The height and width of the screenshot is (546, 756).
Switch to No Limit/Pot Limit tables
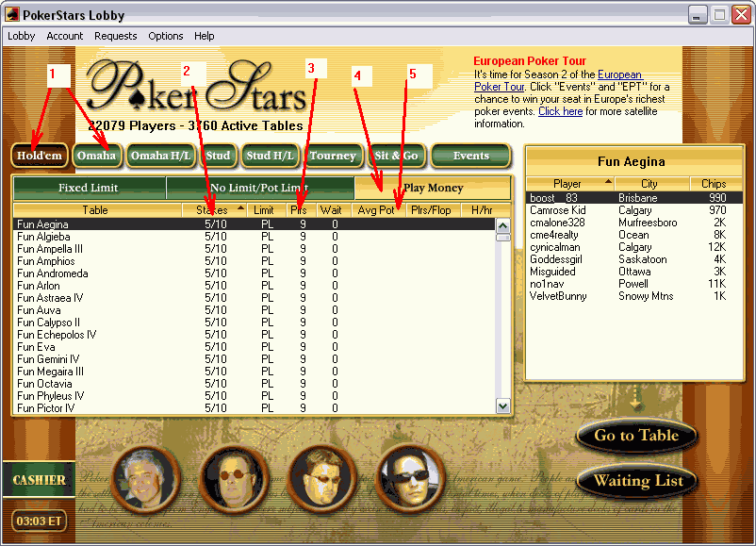tap(260, 188)
